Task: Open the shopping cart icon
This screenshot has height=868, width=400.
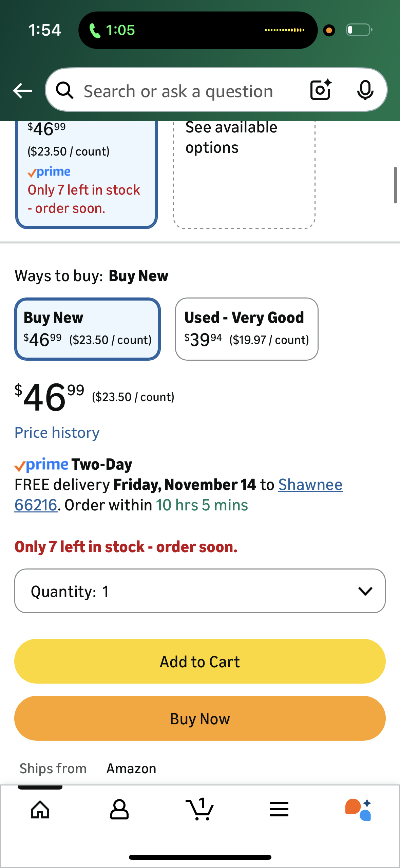Action: point(200,809)
